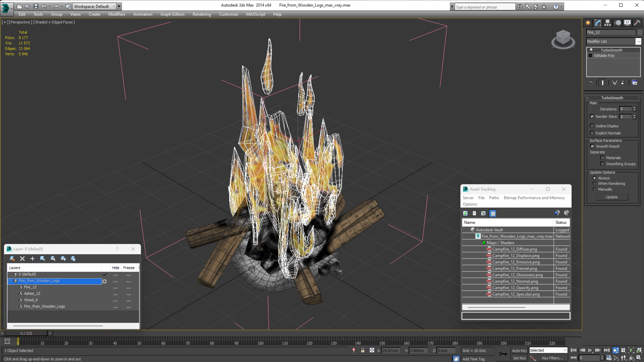Enable Separate by Smoothing Groups checkbox

(602, 164)
